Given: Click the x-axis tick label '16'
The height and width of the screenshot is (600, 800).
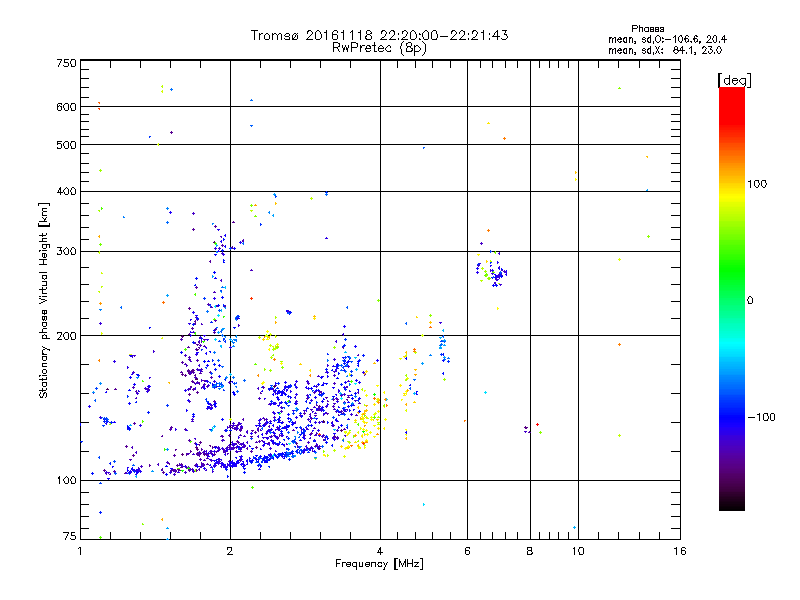Looking at the screenshot, I should [680, 551].
